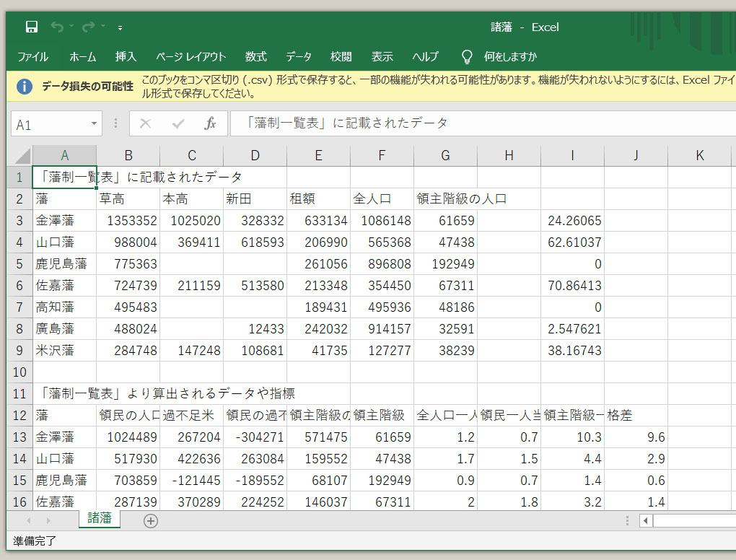This screenshot has width=736, height=560.
Task: Click cell value 70.86413
Action: 572,285
